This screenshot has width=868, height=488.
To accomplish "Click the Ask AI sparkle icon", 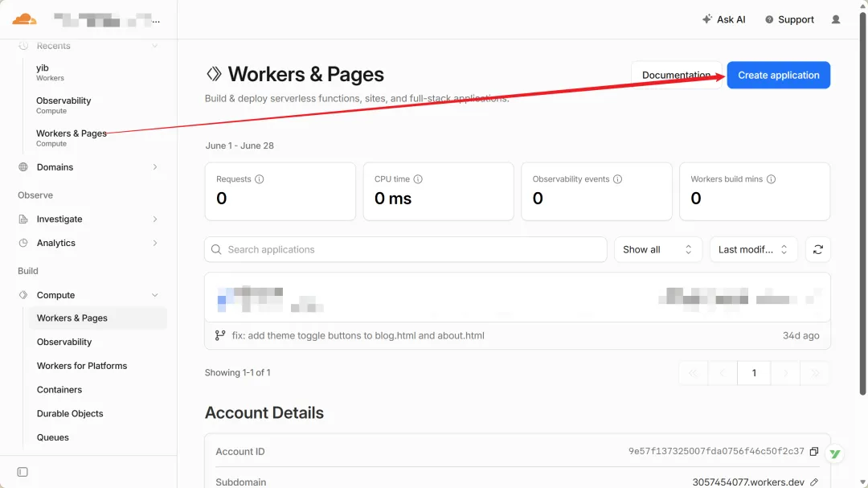I will (707, 18).
